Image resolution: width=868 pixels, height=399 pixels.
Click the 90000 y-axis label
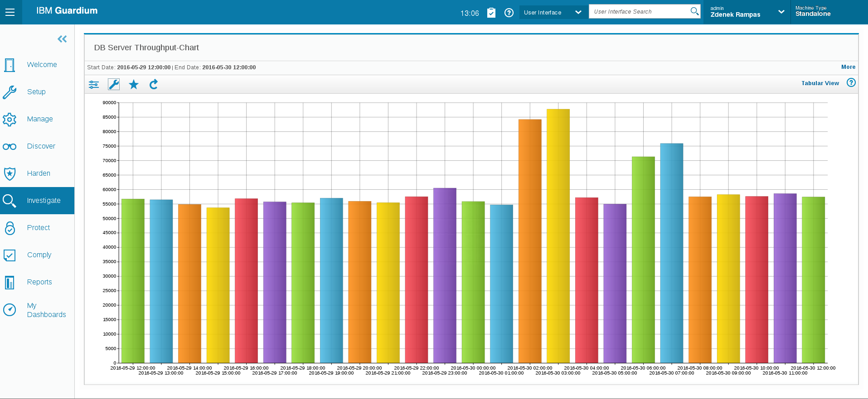(109, 103)
